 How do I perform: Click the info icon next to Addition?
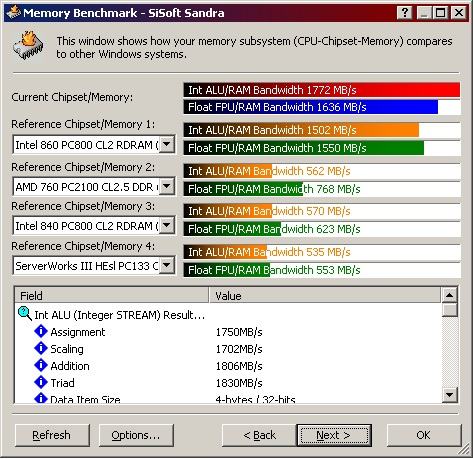[41, 365]
